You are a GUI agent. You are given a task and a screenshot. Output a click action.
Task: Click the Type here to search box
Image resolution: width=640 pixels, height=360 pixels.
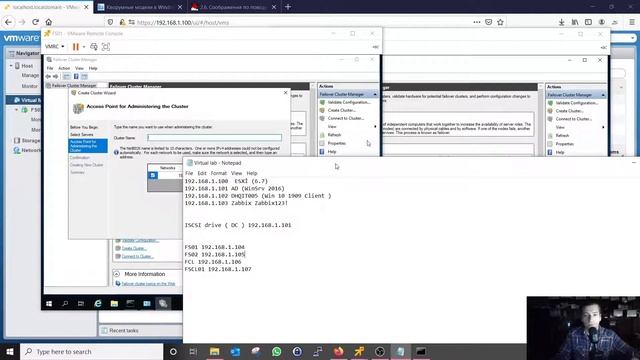coord(92,351)
